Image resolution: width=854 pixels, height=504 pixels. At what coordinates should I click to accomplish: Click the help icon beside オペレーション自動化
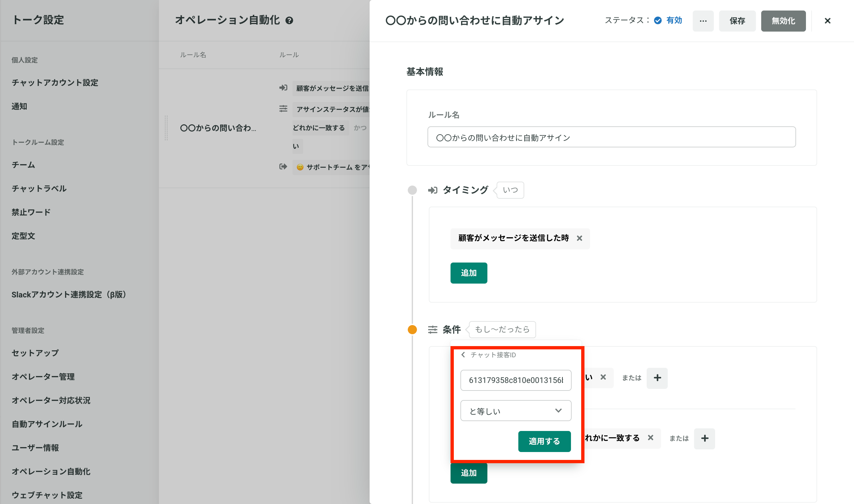[x=289, y=21]
